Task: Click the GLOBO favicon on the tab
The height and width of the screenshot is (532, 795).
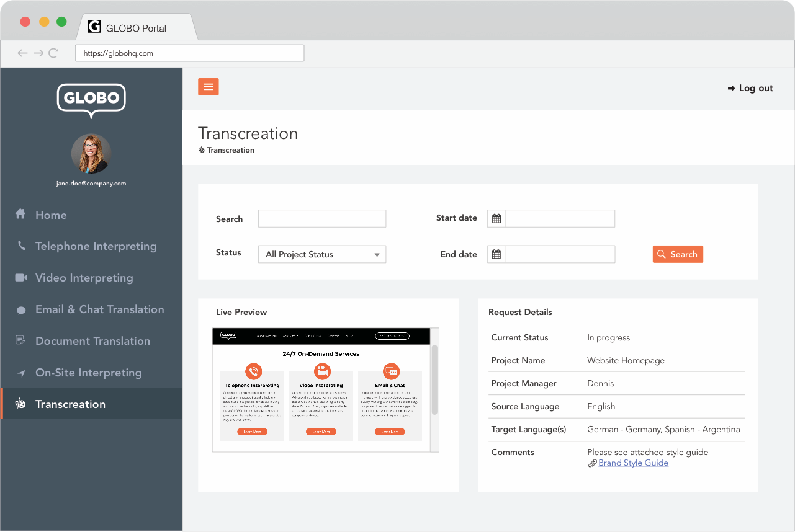Action: 94,27
